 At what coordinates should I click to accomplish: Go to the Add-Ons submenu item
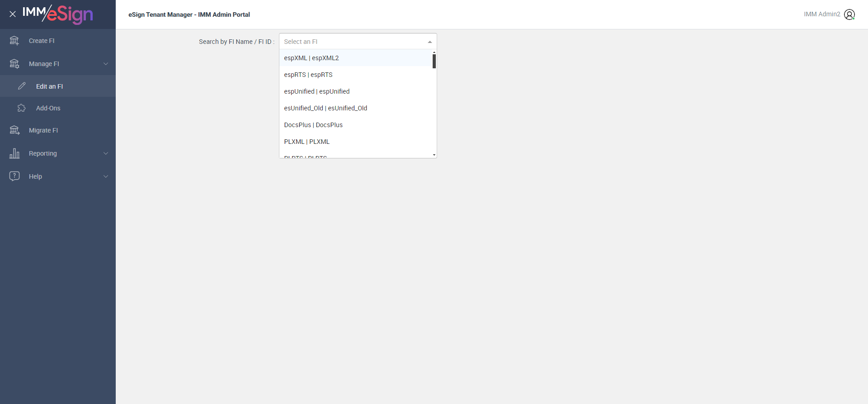58,108
